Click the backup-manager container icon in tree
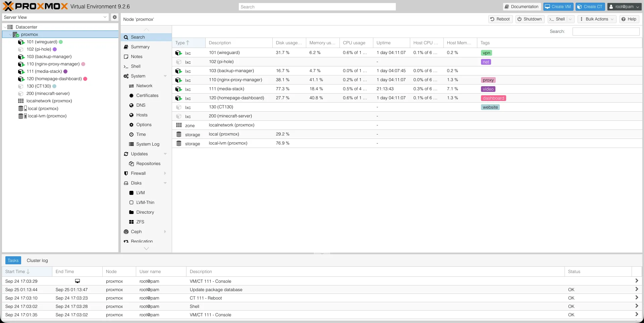The image size is (644, 323). click(21, 57)
